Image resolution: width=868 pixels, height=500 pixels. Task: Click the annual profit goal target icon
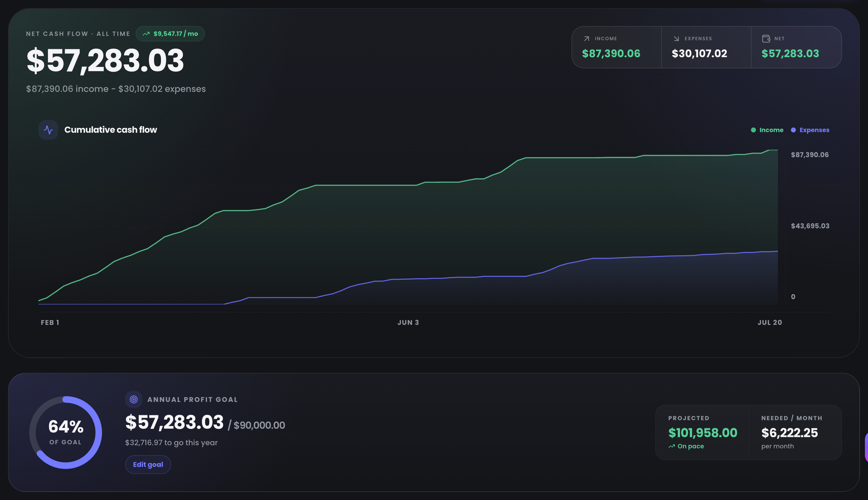coord(134,399)
